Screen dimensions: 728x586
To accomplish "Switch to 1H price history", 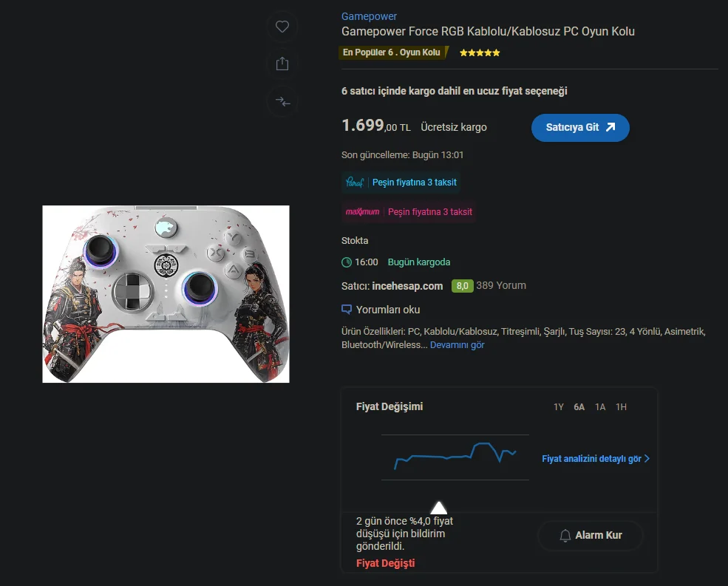I will [x=621, y=407].
